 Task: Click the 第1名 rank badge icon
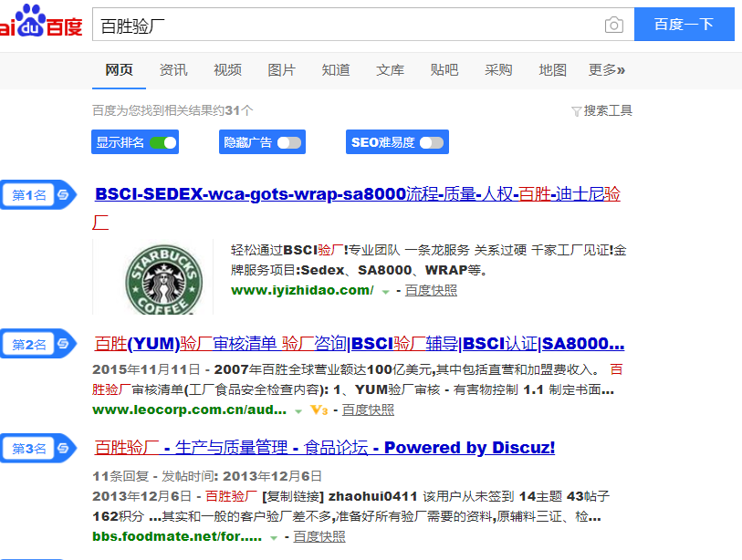63,194
